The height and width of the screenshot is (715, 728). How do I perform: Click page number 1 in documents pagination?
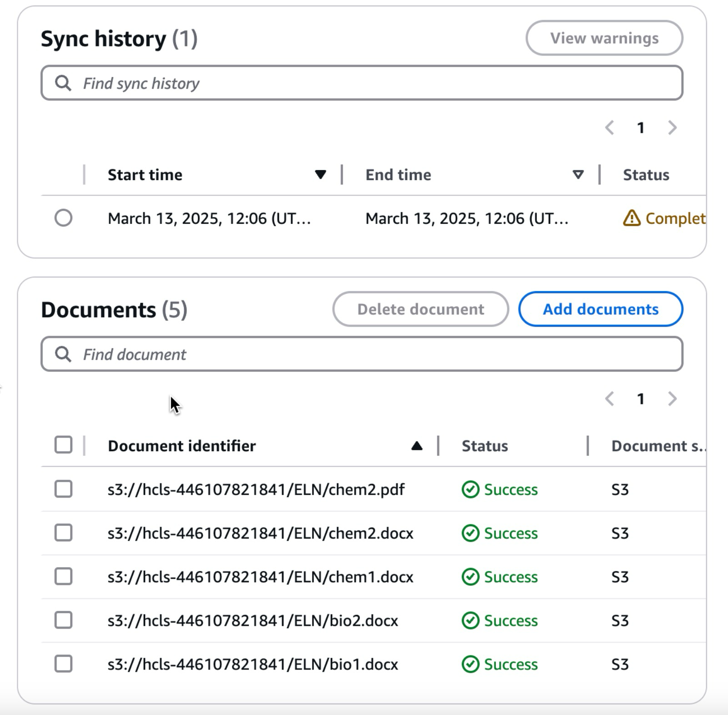[x=641, y=399]
